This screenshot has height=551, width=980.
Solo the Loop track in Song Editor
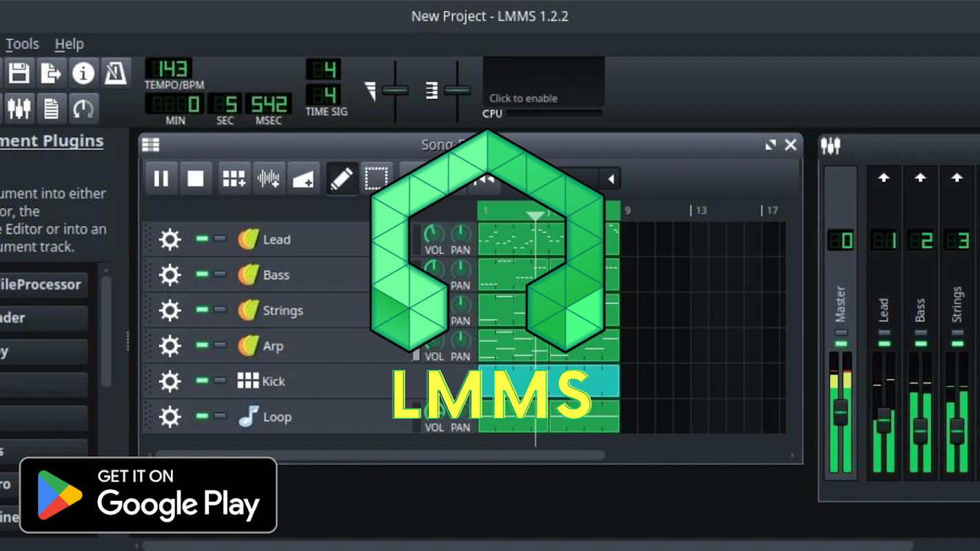point(219,416)
